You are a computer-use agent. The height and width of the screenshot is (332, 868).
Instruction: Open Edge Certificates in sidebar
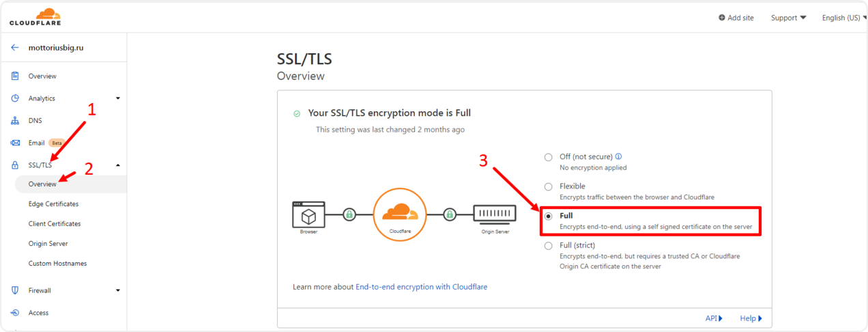(53, 204)
